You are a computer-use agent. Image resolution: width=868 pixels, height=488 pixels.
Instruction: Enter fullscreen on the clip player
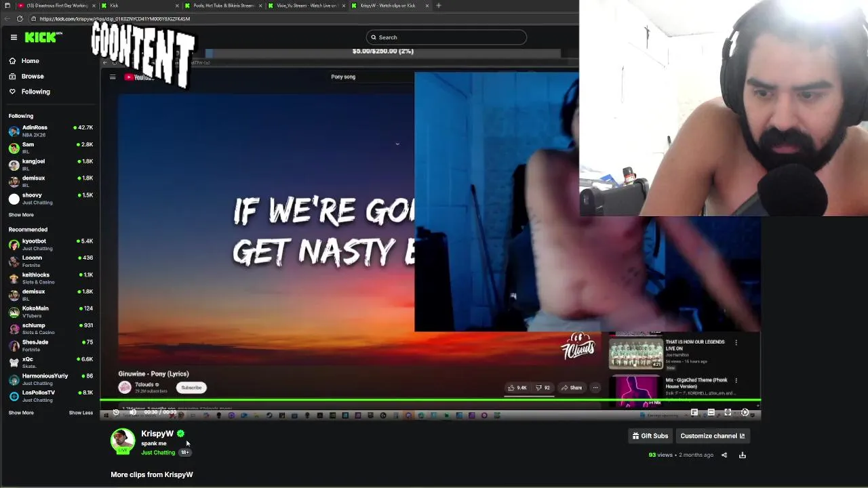tap(728, 412)
